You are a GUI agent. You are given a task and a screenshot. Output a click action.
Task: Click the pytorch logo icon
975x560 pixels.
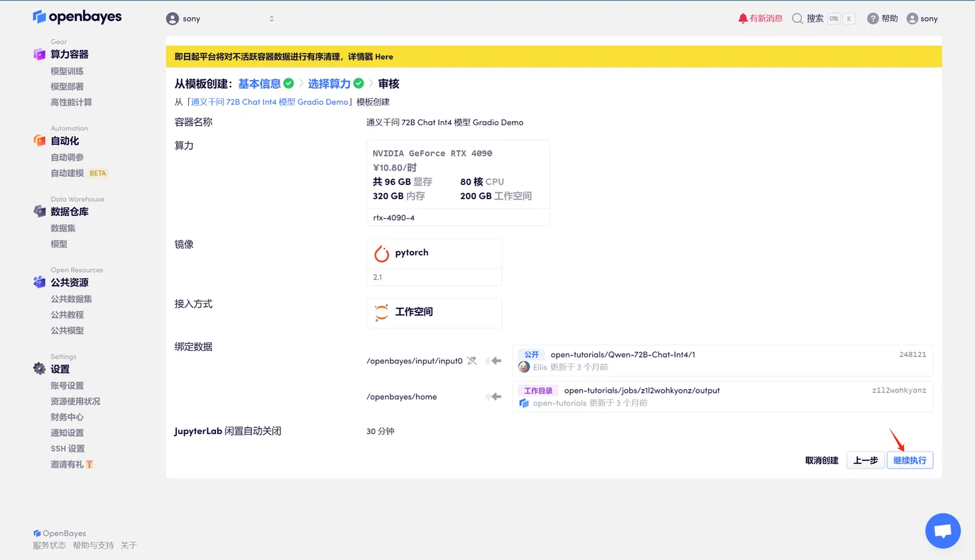click(382, 253)
